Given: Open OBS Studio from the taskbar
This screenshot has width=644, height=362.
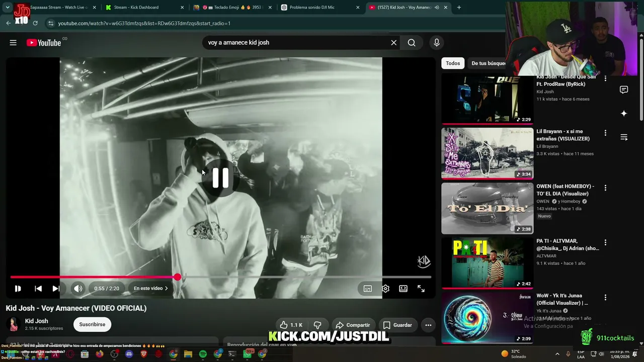Looking at the screenshot, I should pos(114,354).
